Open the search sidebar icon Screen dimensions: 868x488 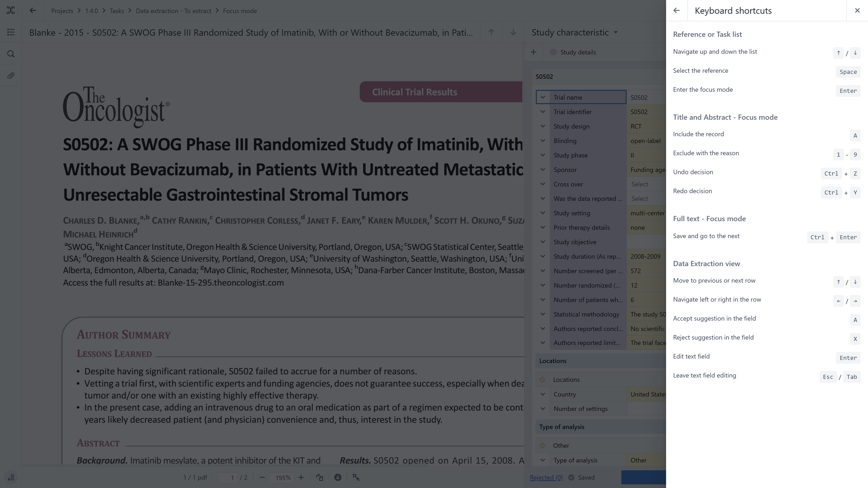(11, 54)
